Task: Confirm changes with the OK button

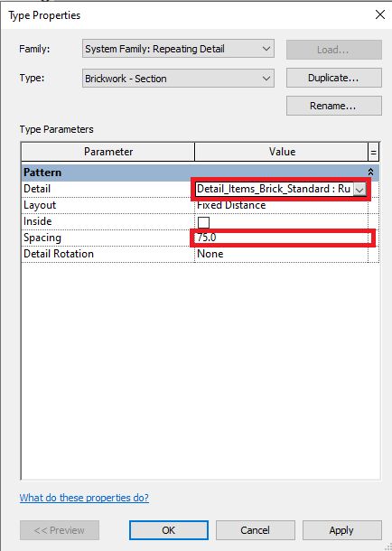Action: [169, 530]
